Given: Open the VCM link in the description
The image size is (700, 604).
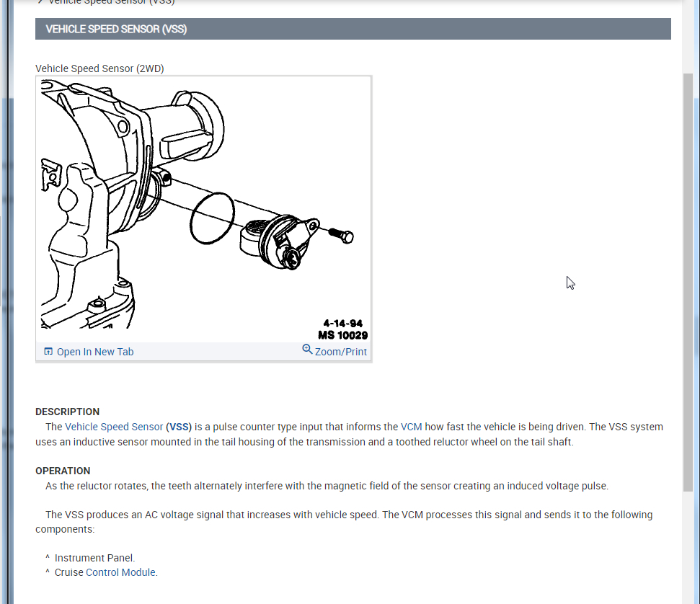Looking at the screenshot, I should 411,427.
